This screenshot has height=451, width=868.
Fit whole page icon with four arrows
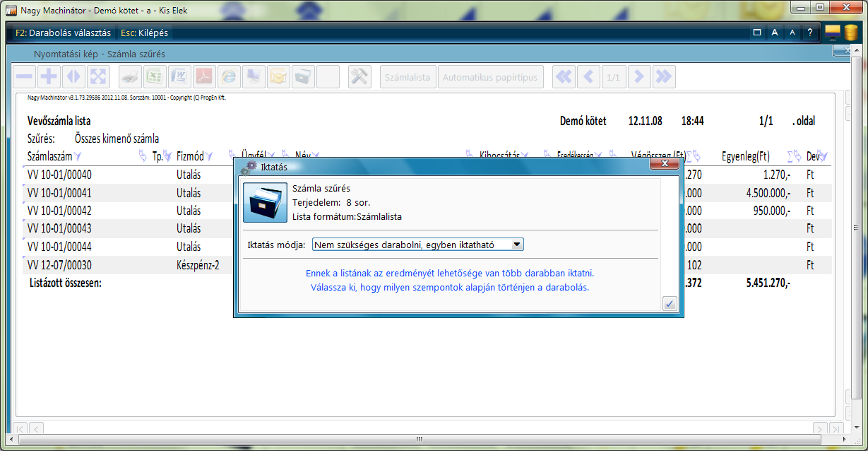[97, 77]
